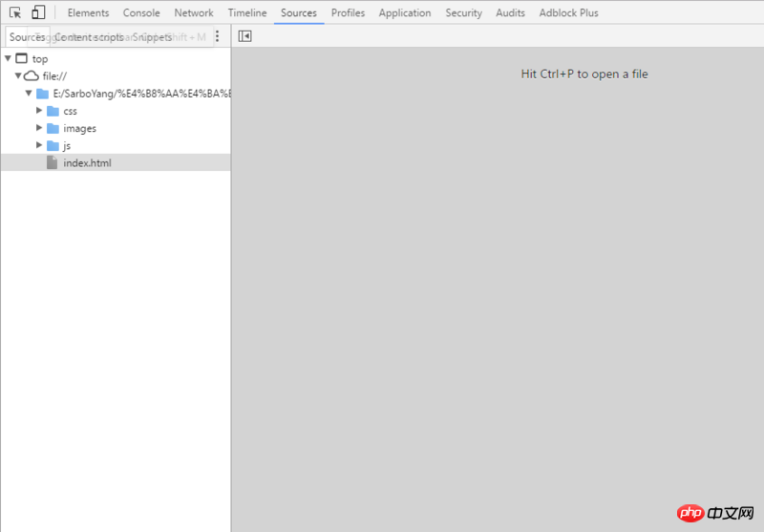Select the Snippets navigator sub-tab

click(152, 37)
